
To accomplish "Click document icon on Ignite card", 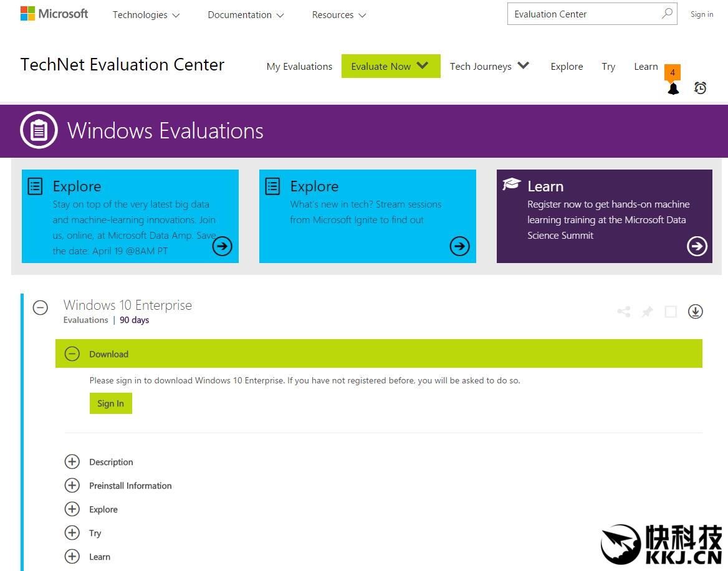I will click(272, 186).
